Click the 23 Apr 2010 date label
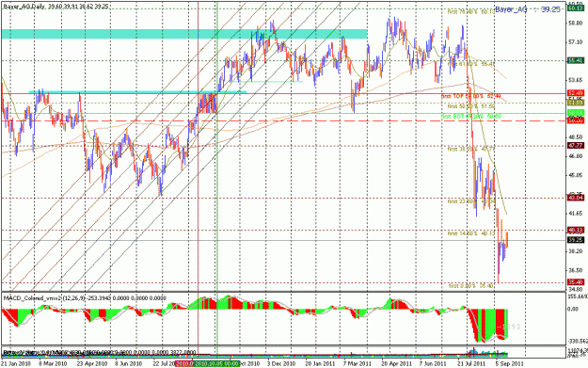 pyautogui.click(x=92, y=363)
